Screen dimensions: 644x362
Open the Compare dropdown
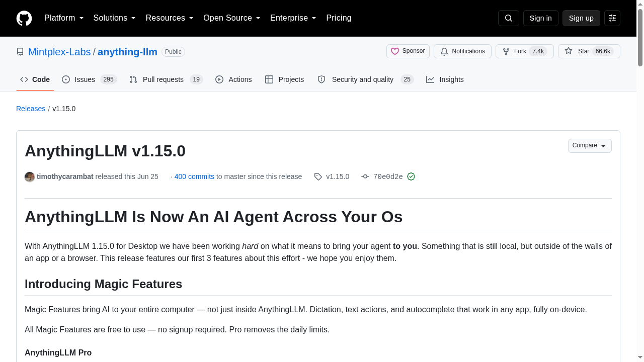[590, 146]
